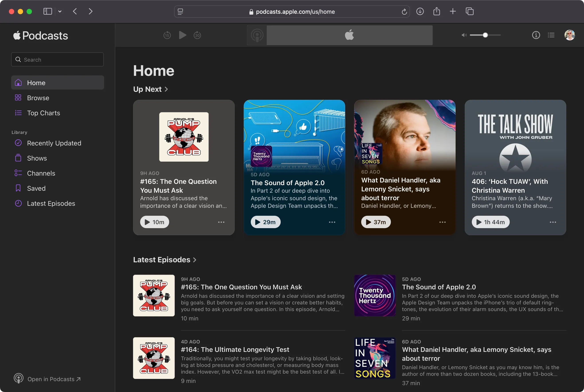The image size is (584, 392).
Task: Play the 10m Pump Club episode
Action: pyautogui.click(x=155, y=222)
